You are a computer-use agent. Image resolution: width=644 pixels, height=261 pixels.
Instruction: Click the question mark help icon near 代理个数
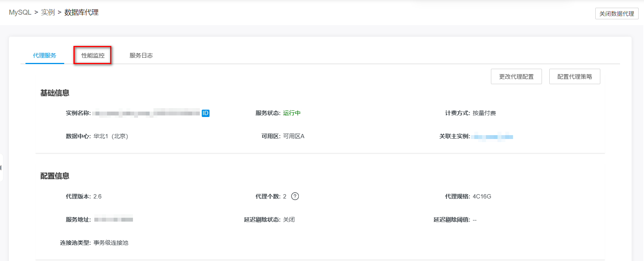click(x=295, y=196)
